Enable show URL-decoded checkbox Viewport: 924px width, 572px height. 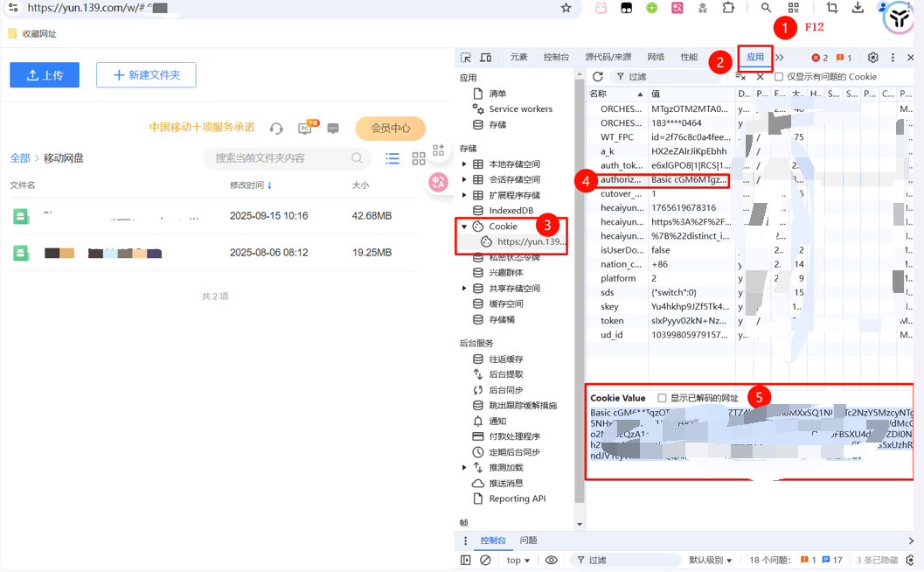point(662,398)
